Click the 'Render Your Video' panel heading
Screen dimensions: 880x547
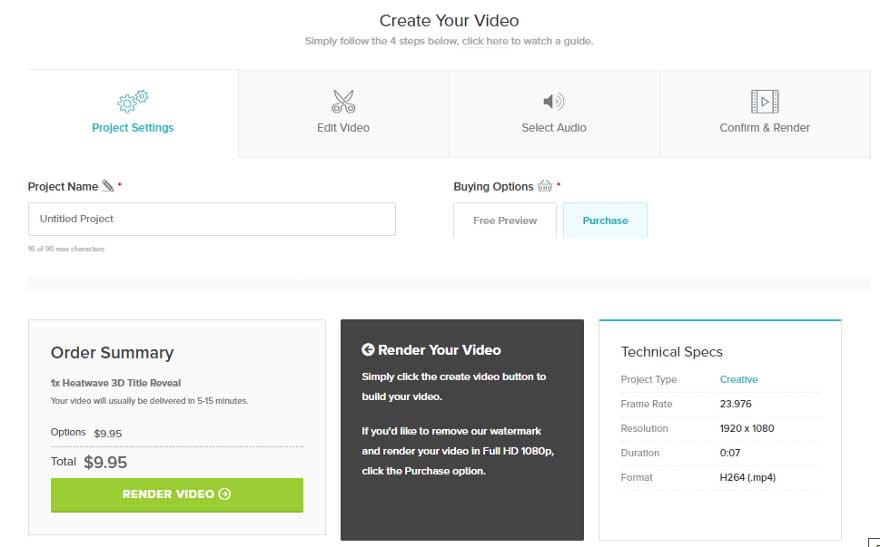(439, 350)
